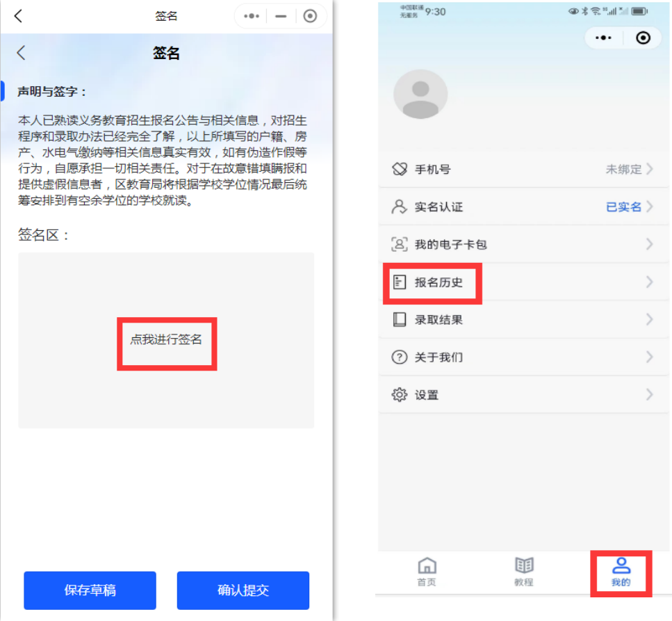Open the left mini-program more options dots
The image size is (672, 621).
coord(252,16)
